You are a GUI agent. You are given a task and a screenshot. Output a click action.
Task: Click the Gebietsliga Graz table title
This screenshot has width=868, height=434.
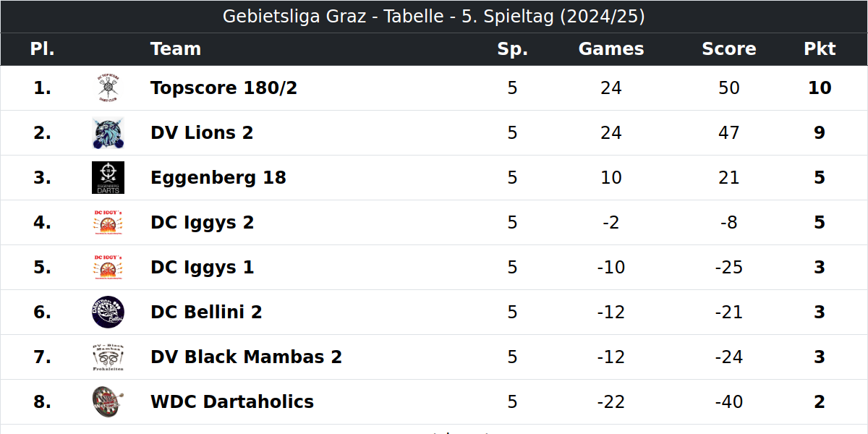click(x=434, y=17)
